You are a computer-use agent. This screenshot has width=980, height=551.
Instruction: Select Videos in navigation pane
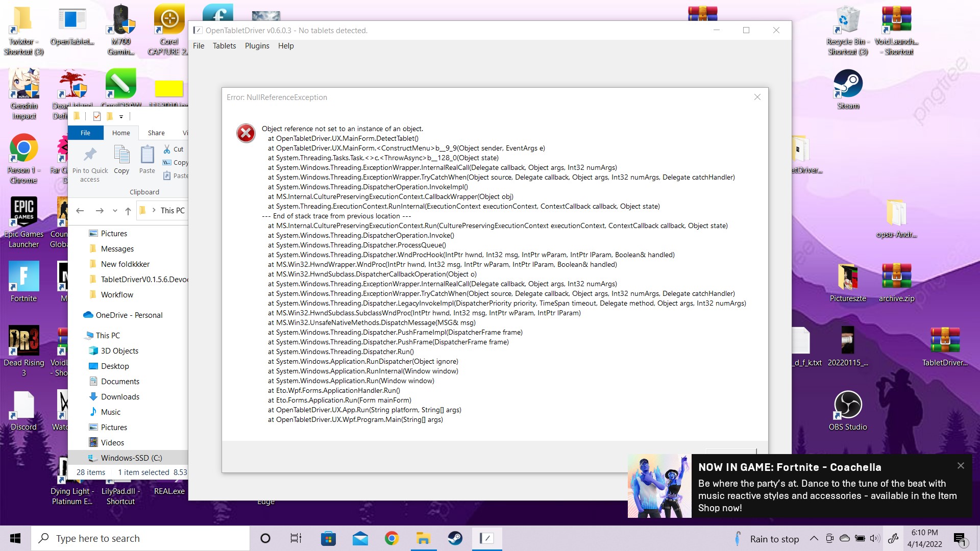(112, 443)
